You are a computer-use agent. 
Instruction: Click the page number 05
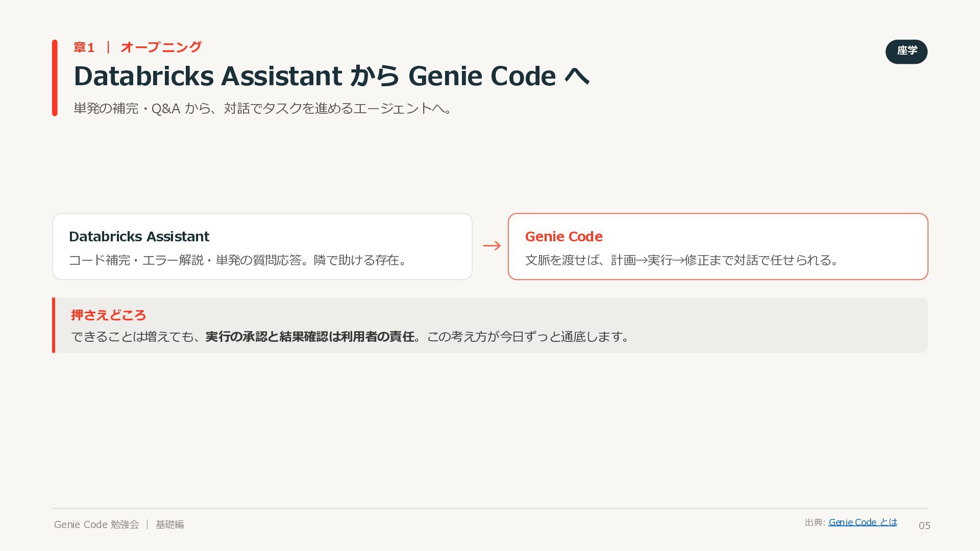pyautogui.click(x=924, y=525)
